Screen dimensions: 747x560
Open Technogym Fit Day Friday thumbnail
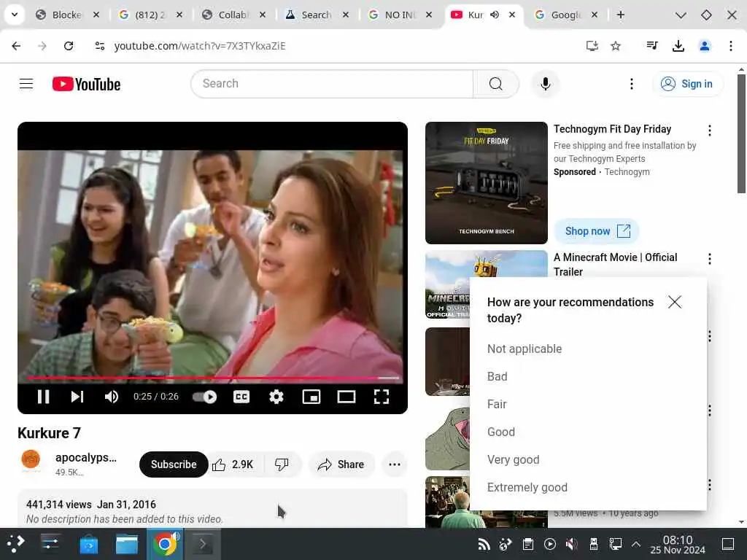pos(487,183)
